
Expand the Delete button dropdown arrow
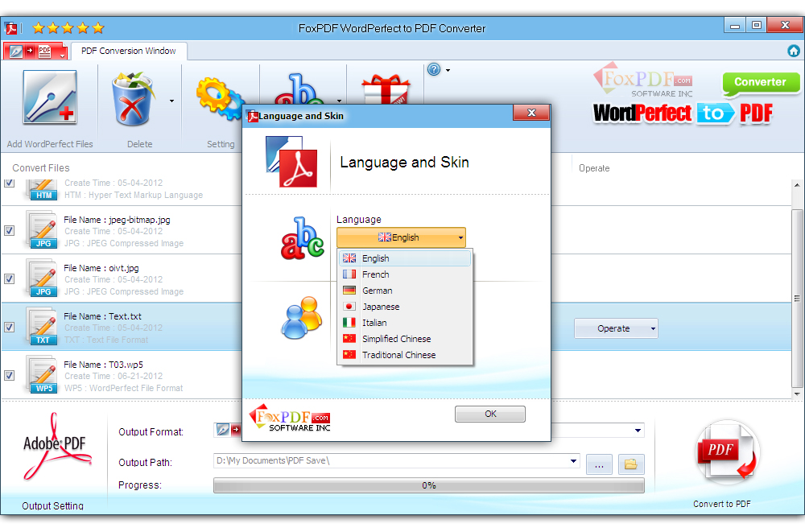click(x=171, y=101)
